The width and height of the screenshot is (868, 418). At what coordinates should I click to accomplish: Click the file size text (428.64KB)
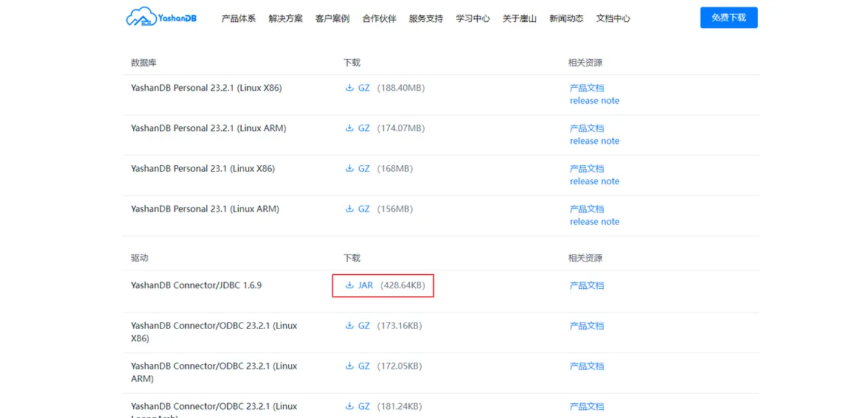coord(403,285)
